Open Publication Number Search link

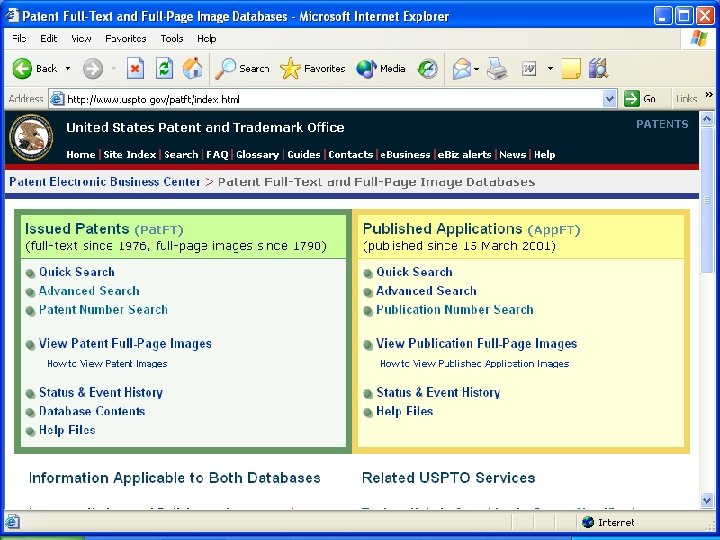tap(455, 309)
